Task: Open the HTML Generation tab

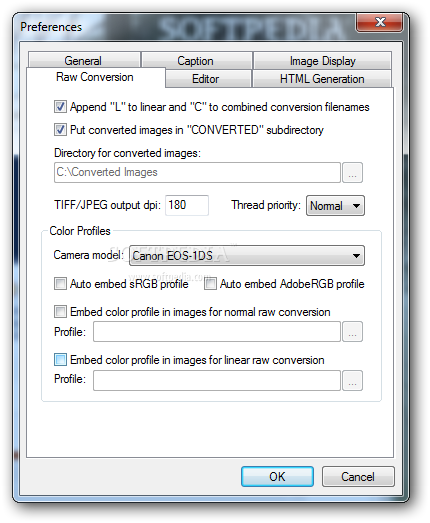Action: pos(322,79)
